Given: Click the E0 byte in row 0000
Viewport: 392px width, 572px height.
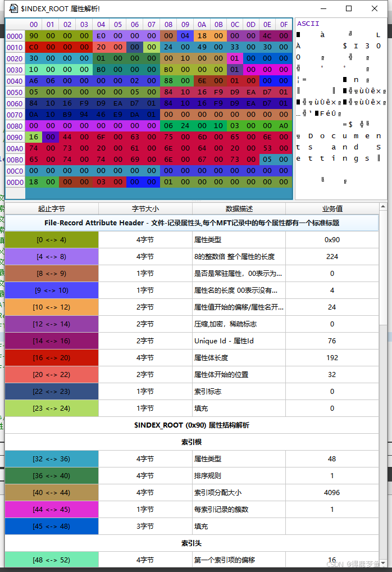Looking at the screenshot, I should [x=101, y=36].
